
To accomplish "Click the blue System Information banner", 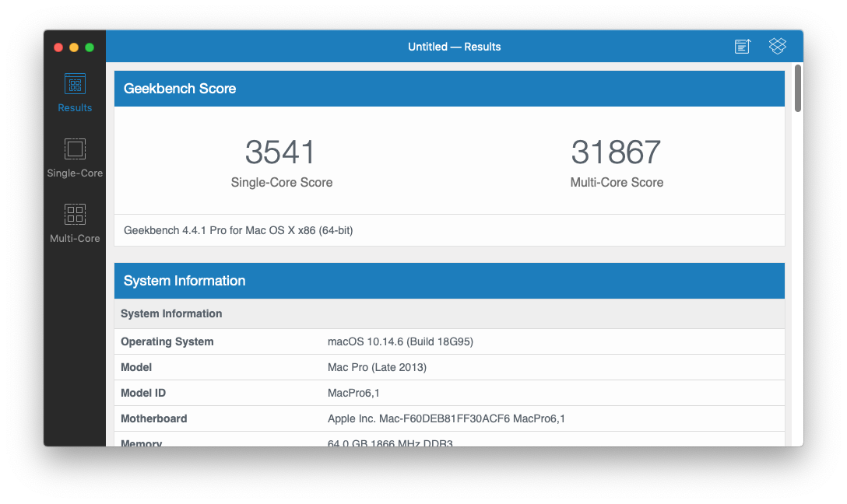I will coord(449,281).
